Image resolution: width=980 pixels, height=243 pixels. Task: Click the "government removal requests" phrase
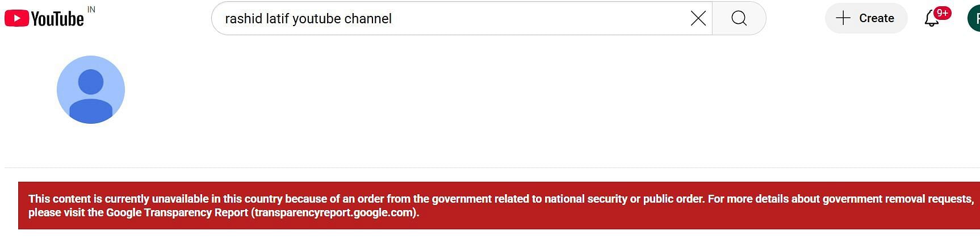coord(897,199)
